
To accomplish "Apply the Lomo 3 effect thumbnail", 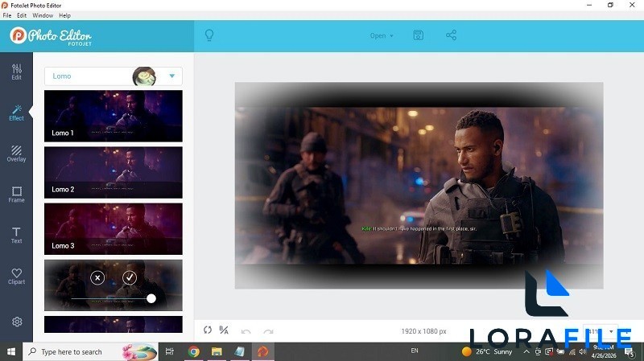I will pos(114,229).
